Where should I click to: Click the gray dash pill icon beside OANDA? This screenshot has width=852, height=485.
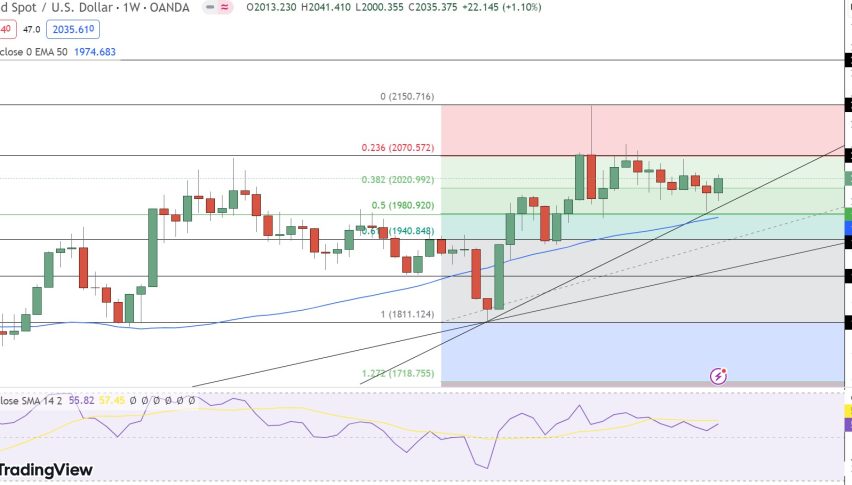210,8
